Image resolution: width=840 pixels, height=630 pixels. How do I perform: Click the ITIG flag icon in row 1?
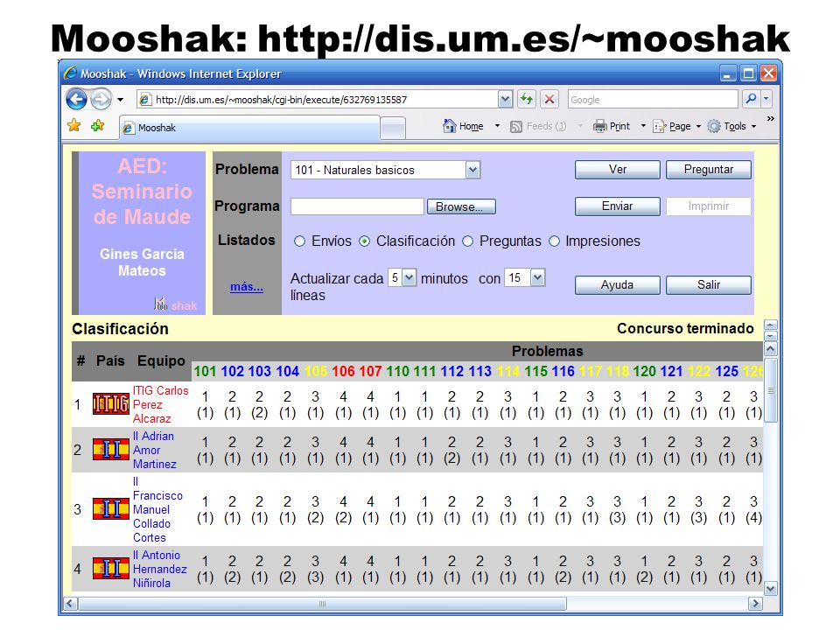click(111, 404)
